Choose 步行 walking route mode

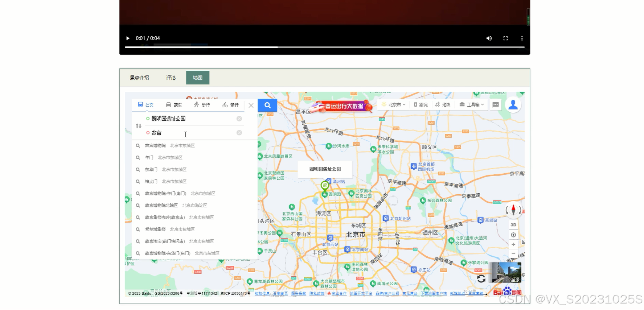[202, 105]
